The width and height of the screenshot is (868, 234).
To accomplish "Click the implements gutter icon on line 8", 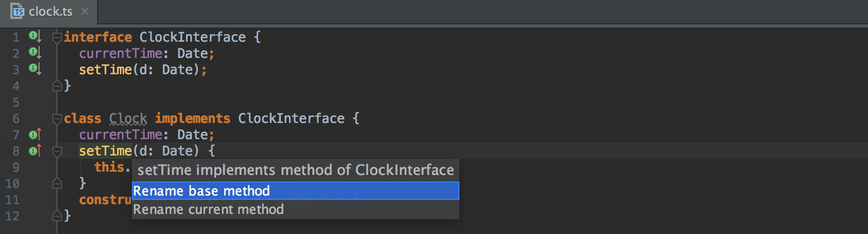I will (x=35, y=150).
